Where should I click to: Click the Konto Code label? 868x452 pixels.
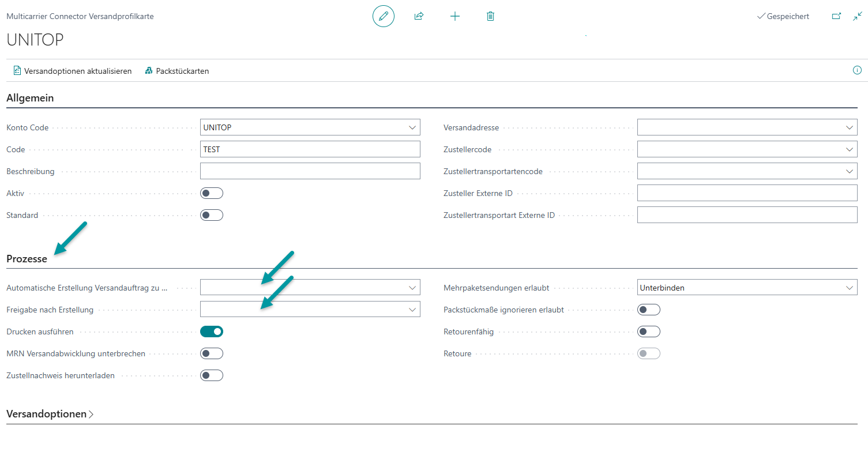tap(28, 127)
